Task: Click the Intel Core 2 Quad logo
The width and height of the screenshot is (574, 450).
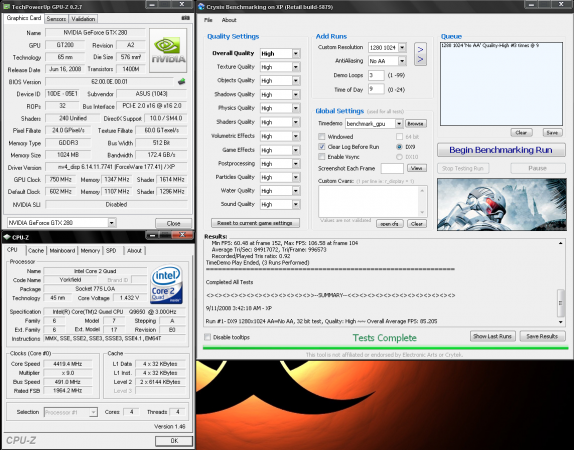Action: (167, 284)
